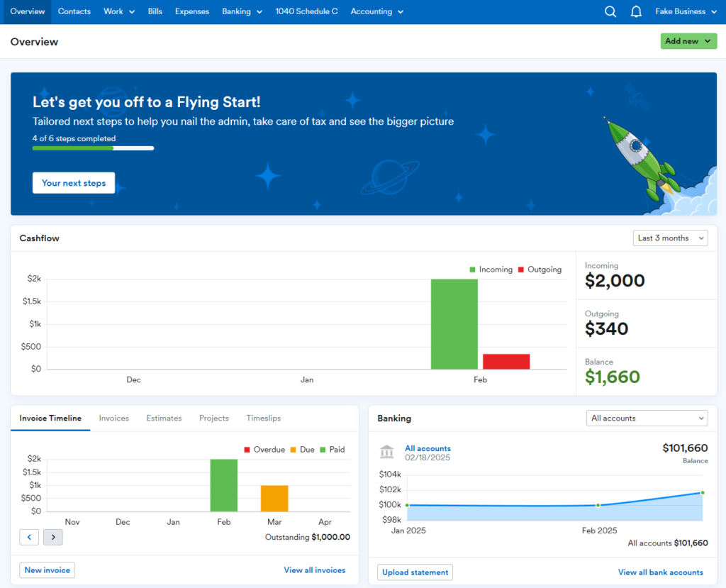Toggle the Paid series in Invoice Timeline legend
This screenshot has height=588, width=726.
pos(332,449)
